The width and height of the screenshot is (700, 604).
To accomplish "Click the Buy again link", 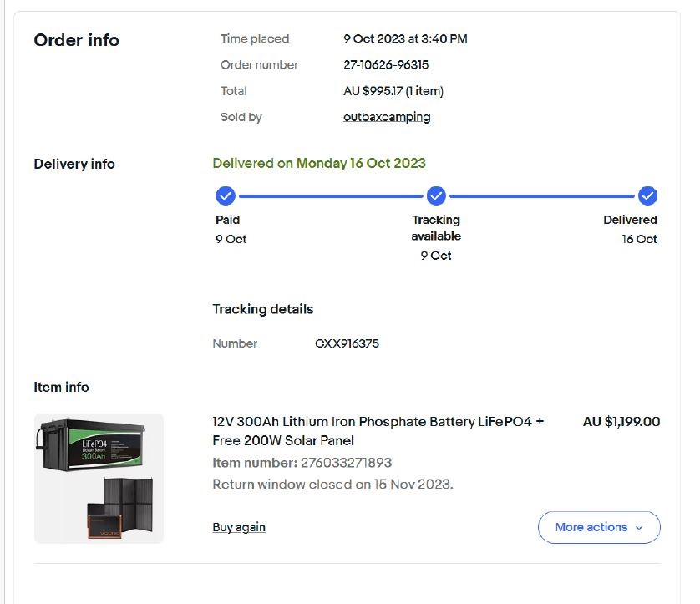I will click(x=239, y=527).
